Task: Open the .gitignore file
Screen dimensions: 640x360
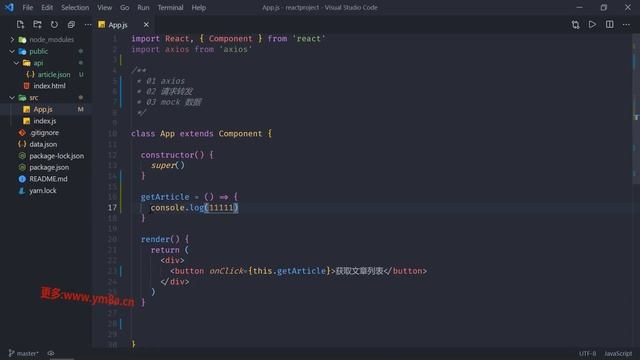Action: point(44,133)
